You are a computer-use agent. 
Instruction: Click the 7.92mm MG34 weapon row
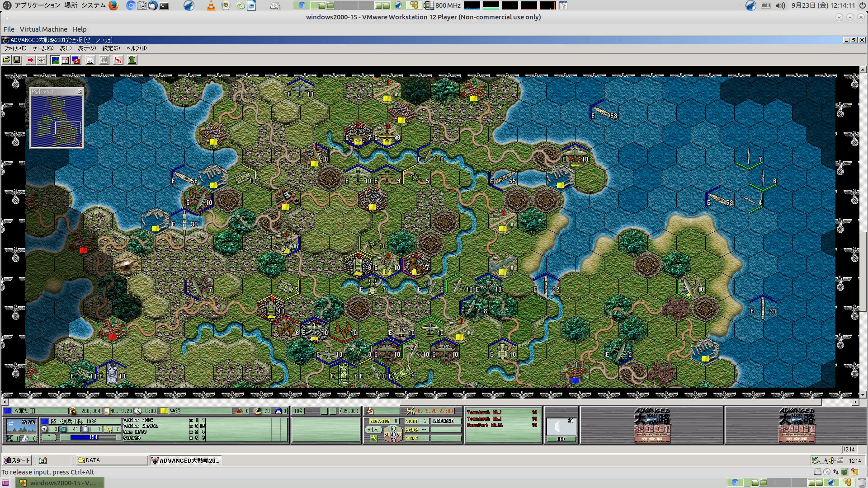tap(165, 420)
